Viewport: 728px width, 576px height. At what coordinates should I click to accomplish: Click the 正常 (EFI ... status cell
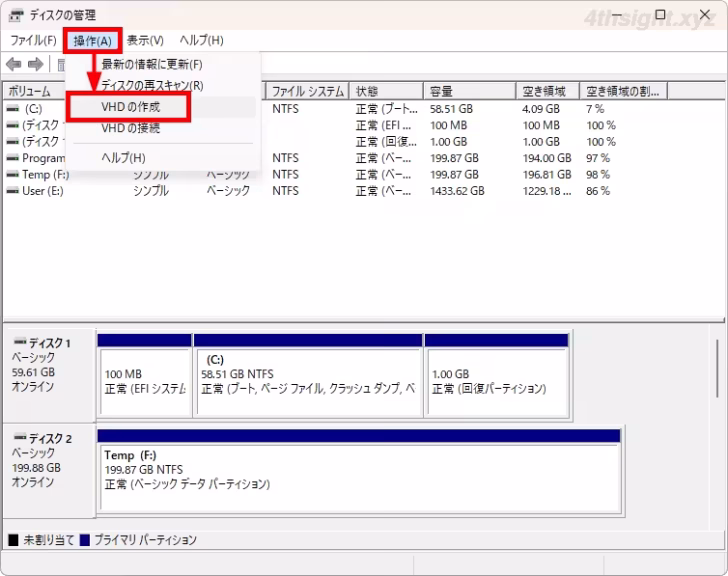click(383, 125)
